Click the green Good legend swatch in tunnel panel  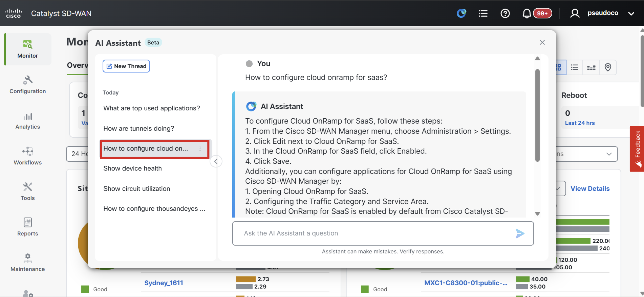(x=365, y=289)
